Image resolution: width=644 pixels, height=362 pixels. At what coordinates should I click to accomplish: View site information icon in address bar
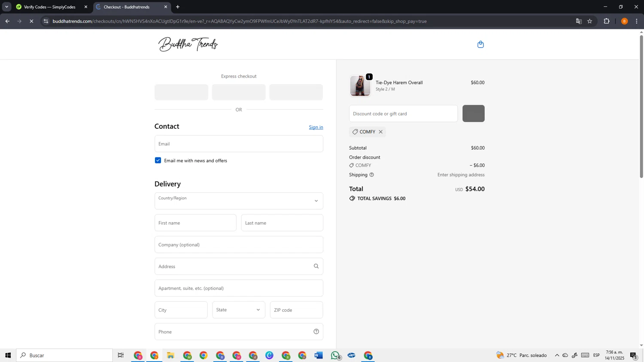pyautogui.click(x=46, y=21)
